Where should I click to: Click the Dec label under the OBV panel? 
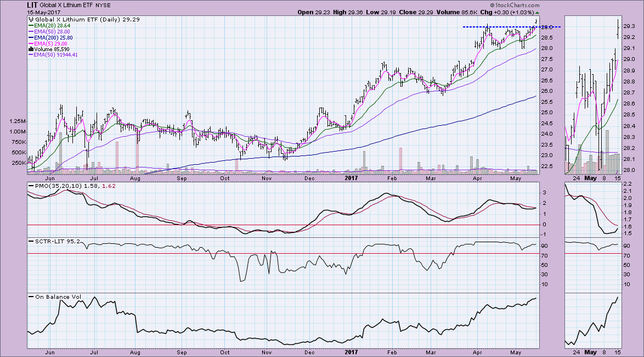tap(309, 353)
